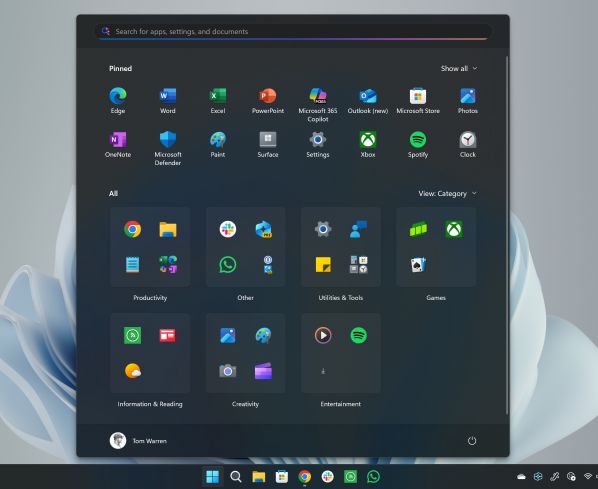
Task: Launch Microsoft 365 Copilot
Action: click(318, 104)
